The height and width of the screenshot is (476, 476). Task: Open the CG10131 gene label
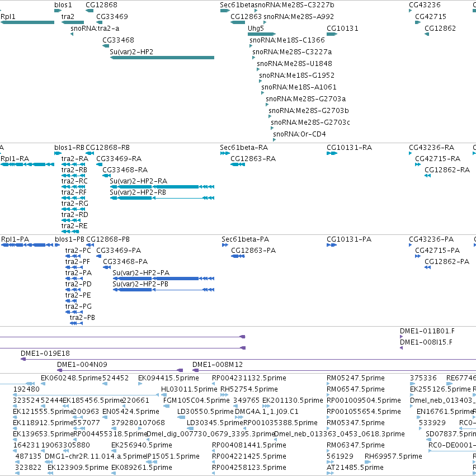pos(342,29)
